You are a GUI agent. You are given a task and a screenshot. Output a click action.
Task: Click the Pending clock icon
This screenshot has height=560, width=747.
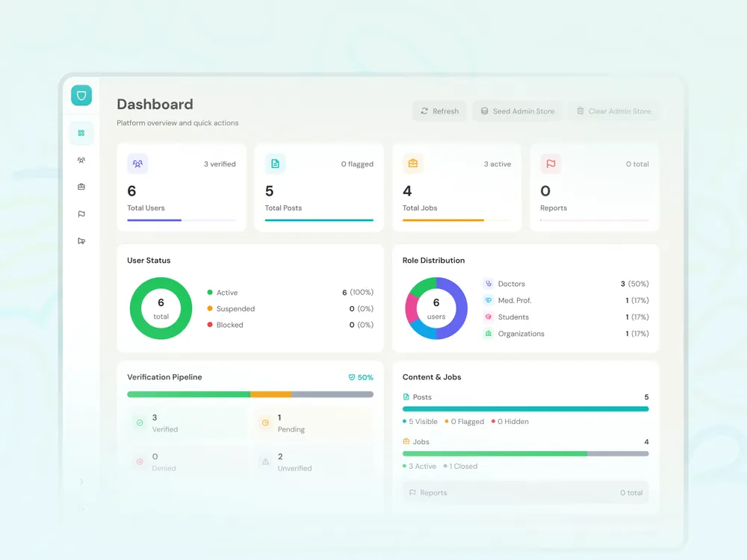coord(265,423)
